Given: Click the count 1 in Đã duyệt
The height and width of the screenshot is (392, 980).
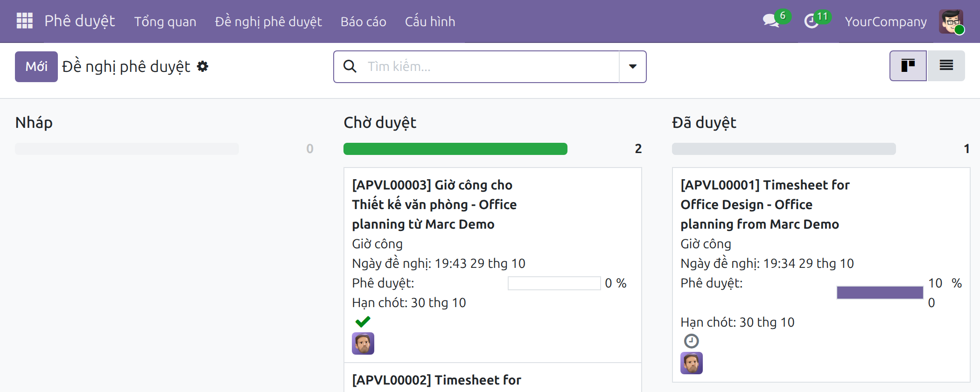Looking at the screenshot, I should tap(966, 149).
